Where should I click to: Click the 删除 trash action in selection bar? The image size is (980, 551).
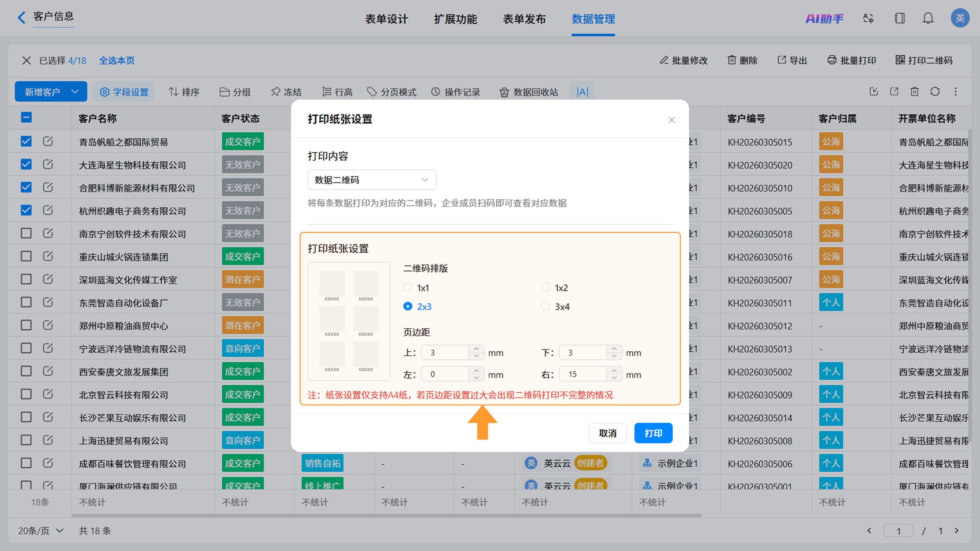742,61
